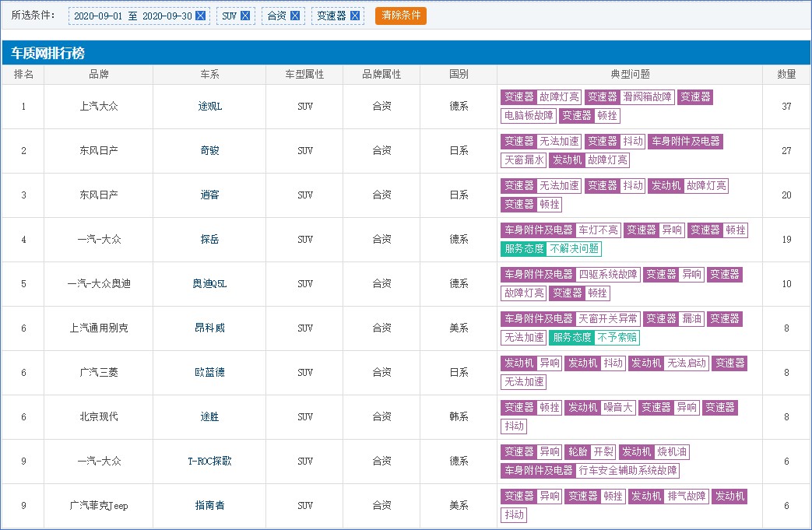
Task: Open the 指南者 car series link
Action: [209, 506]
